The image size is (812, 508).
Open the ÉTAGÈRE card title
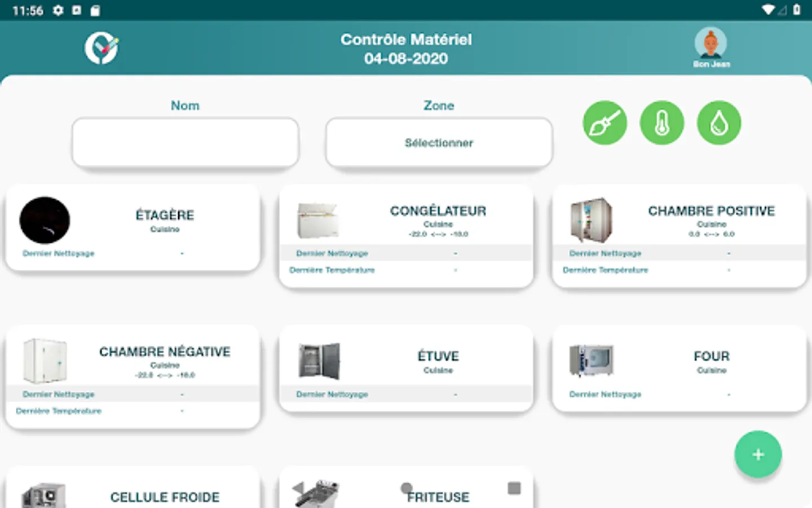click(165, 215)
